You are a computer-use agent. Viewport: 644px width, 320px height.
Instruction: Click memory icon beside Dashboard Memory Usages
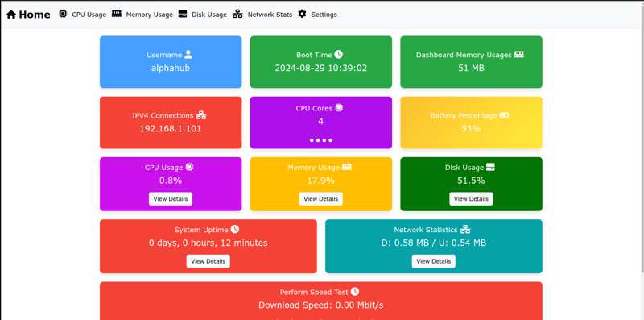pos(519,54)
